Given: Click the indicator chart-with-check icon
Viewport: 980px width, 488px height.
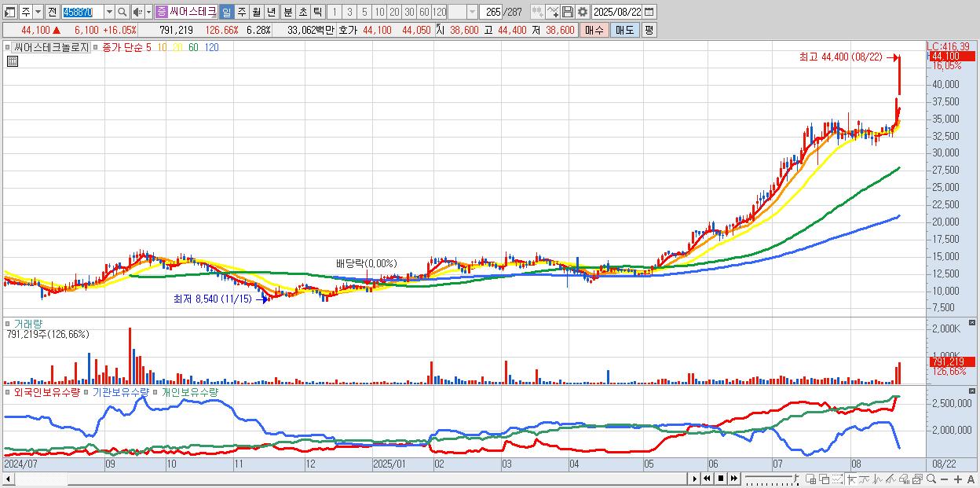Looking at the screenshot, I should tap(552, 12).
